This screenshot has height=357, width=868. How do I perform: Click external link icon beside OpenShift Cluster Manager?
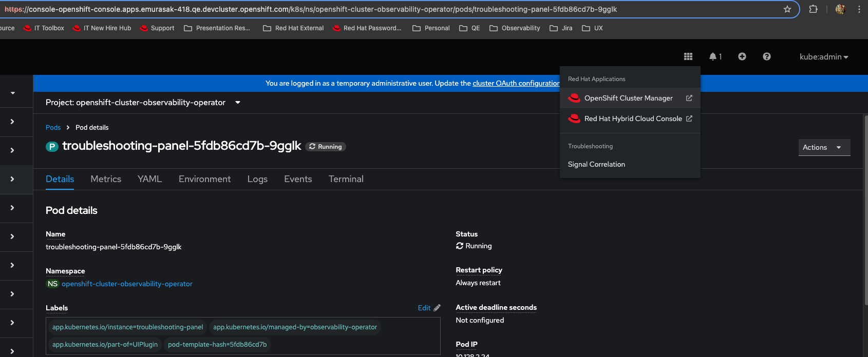(x=689, y=98)
